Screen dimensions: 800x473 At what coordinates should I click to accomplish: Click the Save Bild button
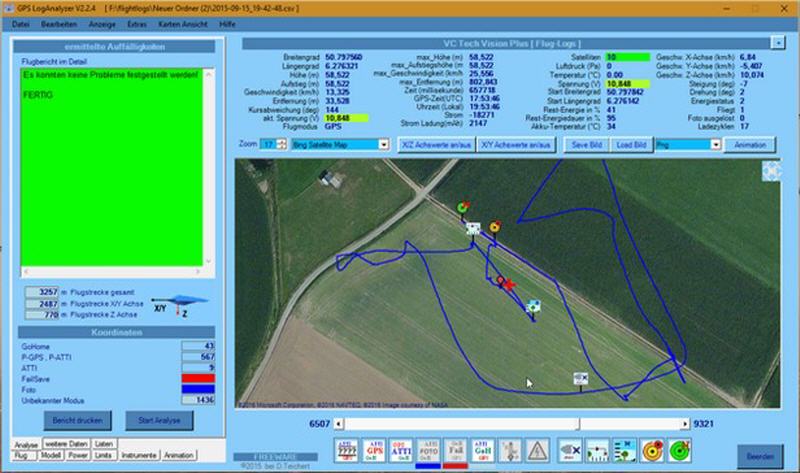tap(587, 145)
